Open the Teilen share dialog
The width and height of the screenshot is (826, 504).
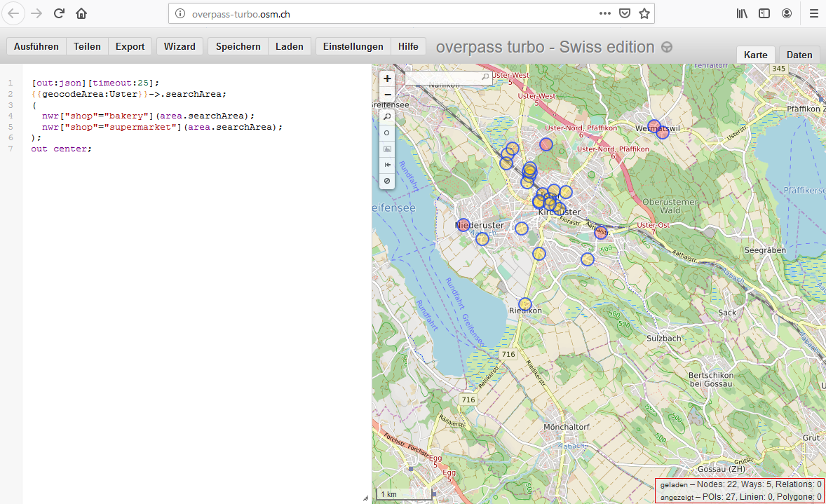[x=88, y=46]
